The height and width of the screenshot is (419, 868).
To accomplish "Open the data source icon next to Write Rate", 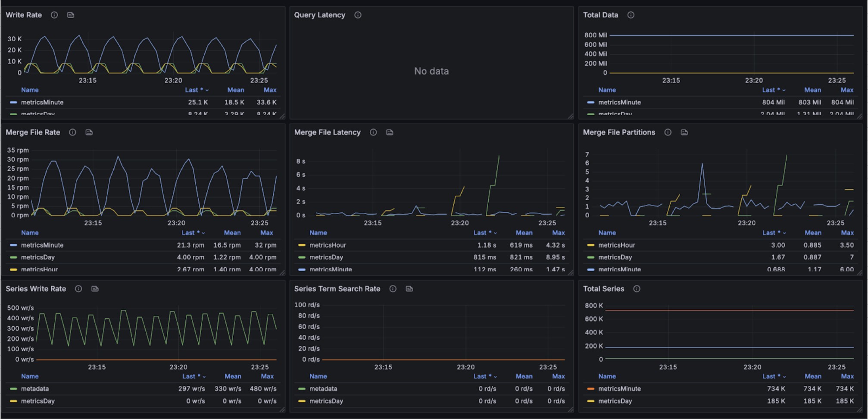I will tap(71, 15).
